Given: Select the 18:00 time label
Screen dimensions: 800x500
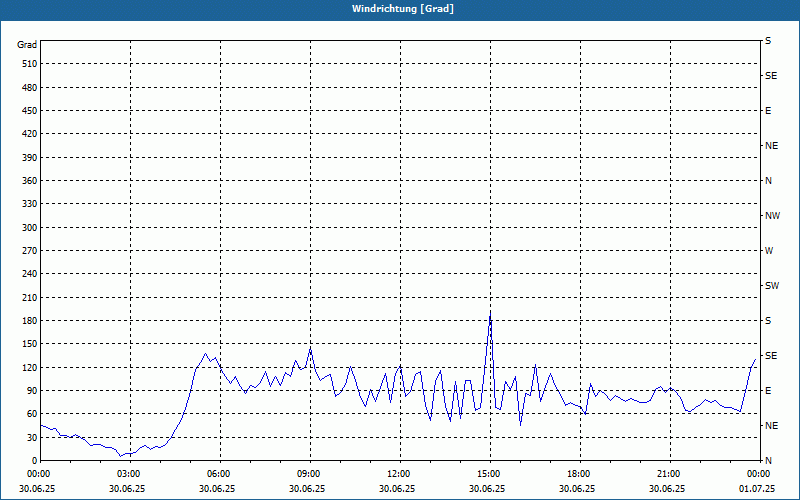Looking at the screenshot, I should [x=580, y=474].
